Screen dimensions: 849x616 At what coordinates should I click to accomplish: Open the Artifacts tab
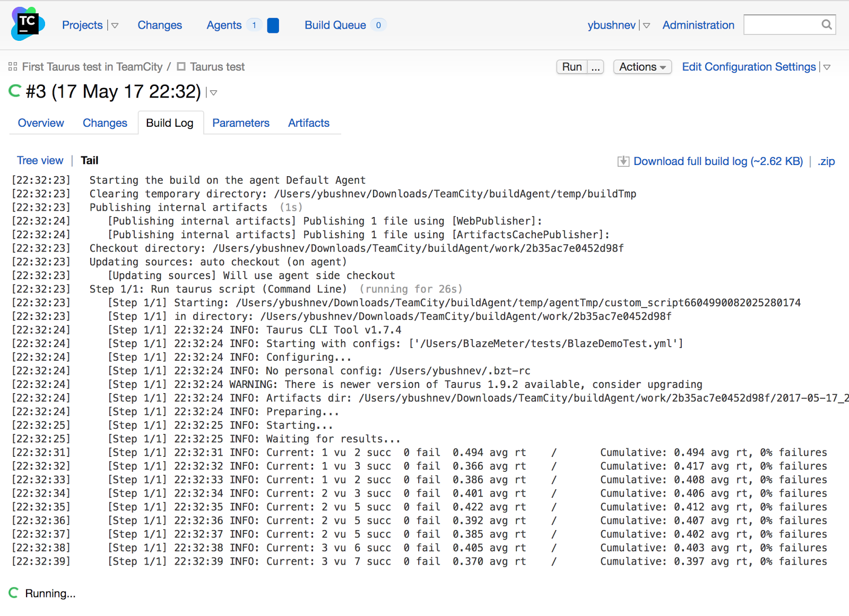[309, 123]
